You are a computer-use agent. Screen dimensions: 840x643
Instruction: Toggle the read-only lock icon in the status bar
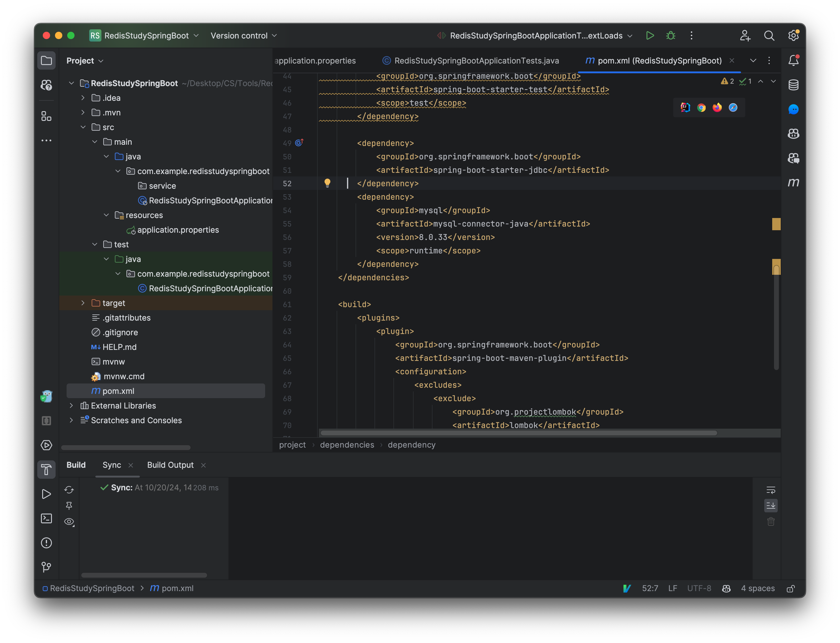click(x=791, y=589)
